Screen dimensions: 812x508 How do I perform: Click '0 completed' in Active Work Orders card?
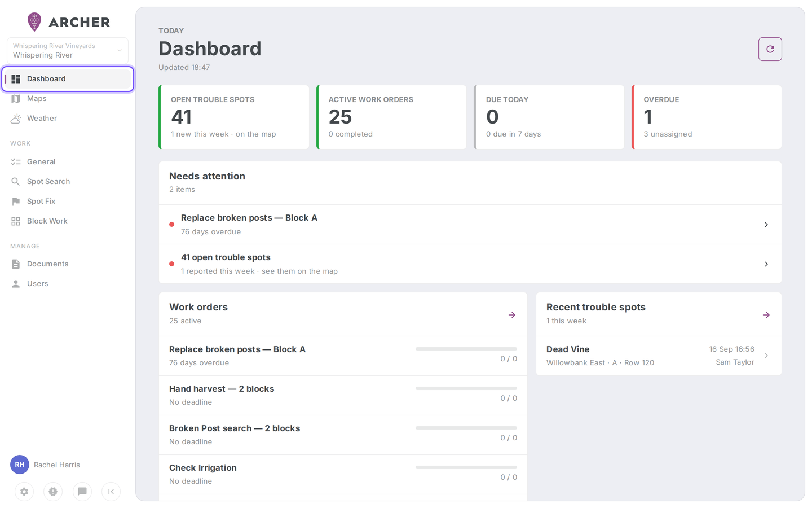click(350, 134)
